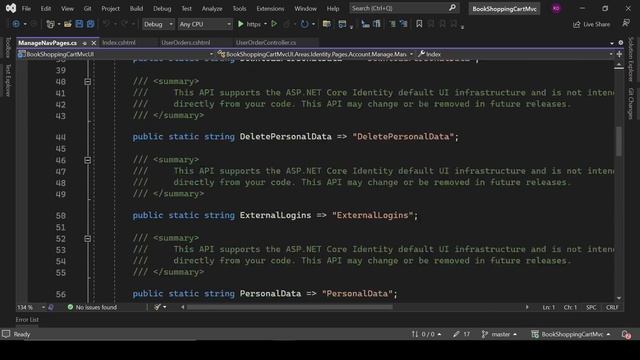This screenshot has height=360, width=640.
Task: Click the New Project toolbar icon
Action: pos(50,24)
